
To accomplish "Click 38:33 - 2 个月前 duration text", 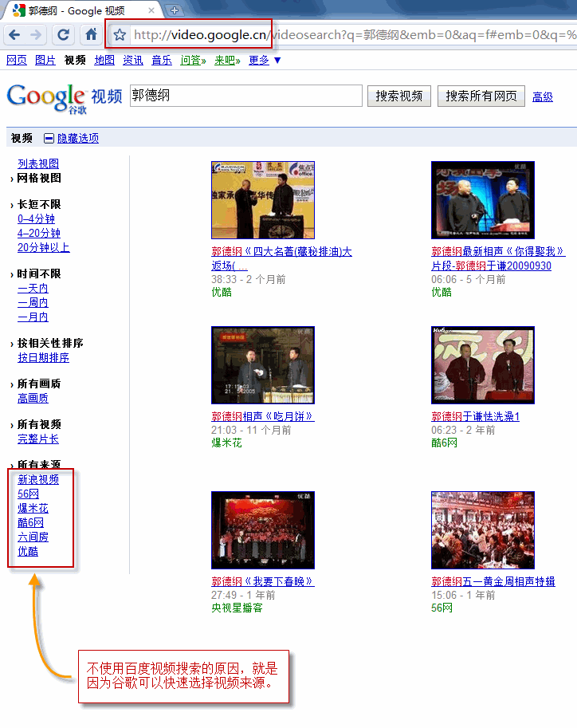I will (x=249, y=280).
